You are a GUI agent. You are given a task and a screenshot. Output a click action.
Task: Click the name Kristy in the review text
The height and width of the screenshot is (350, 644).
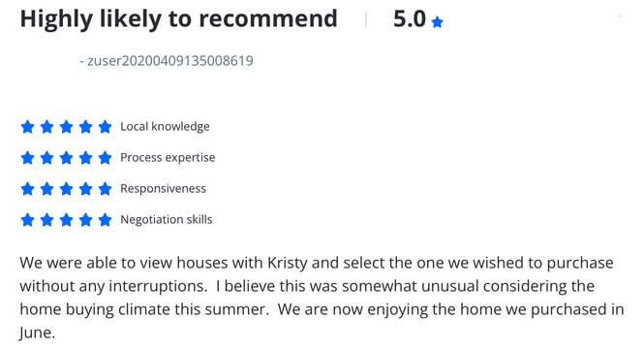(x=287, y=263)
